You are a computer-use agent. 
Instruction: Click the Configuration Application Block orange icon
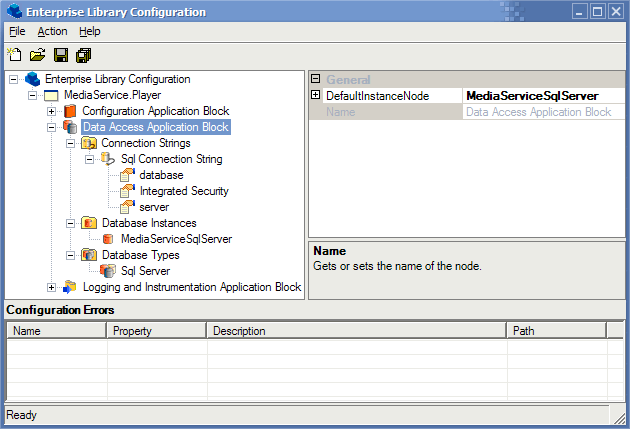coord(70,111)
